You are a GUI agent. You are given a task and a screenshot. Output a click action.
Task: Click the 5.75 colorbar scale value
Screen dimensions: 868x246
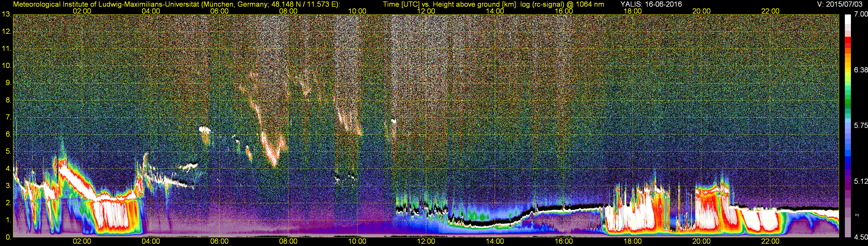coord(860,125)
